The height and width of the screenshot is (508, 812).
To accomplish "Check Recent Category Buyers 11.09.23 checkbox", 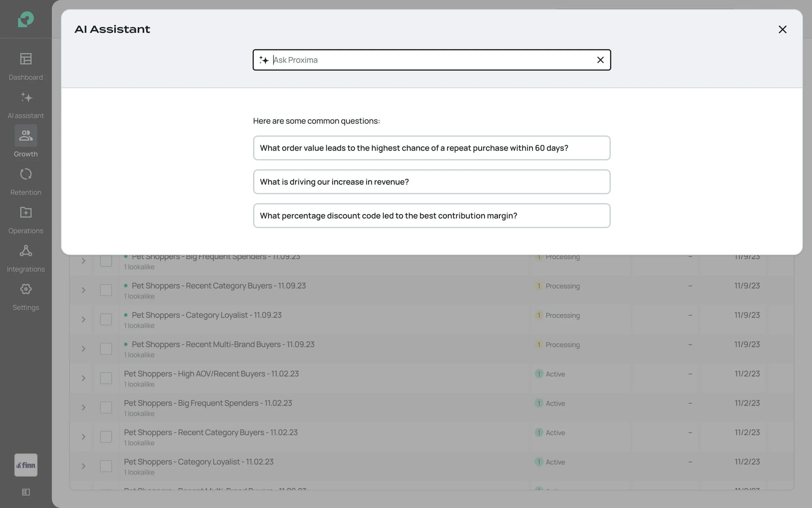I will click(x=106, y=290).
